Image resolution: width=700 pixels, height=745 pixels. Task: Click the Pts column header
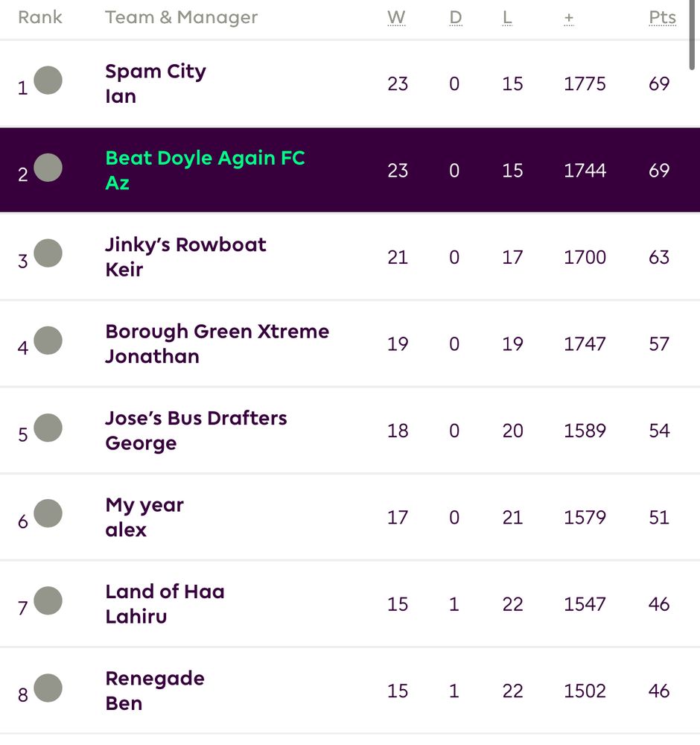(663, 18)
